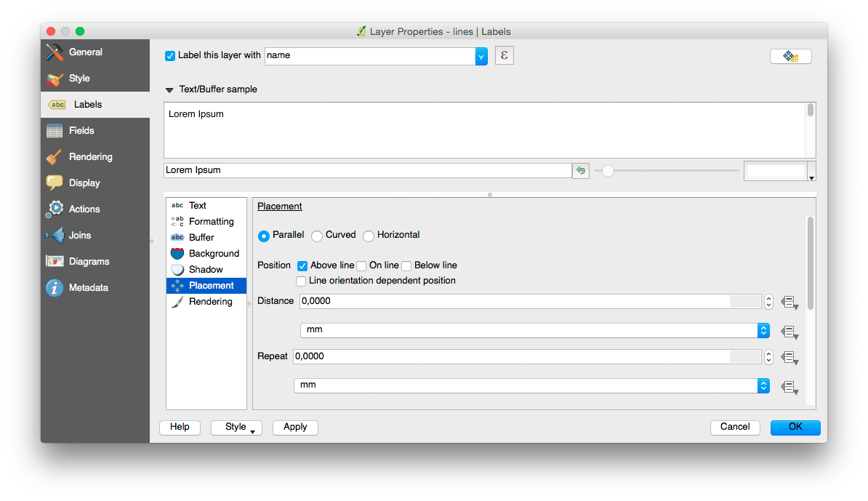The image size is (868, 501).
Task: Select the Background shield icon in list
Action: (x=177, y=254)
